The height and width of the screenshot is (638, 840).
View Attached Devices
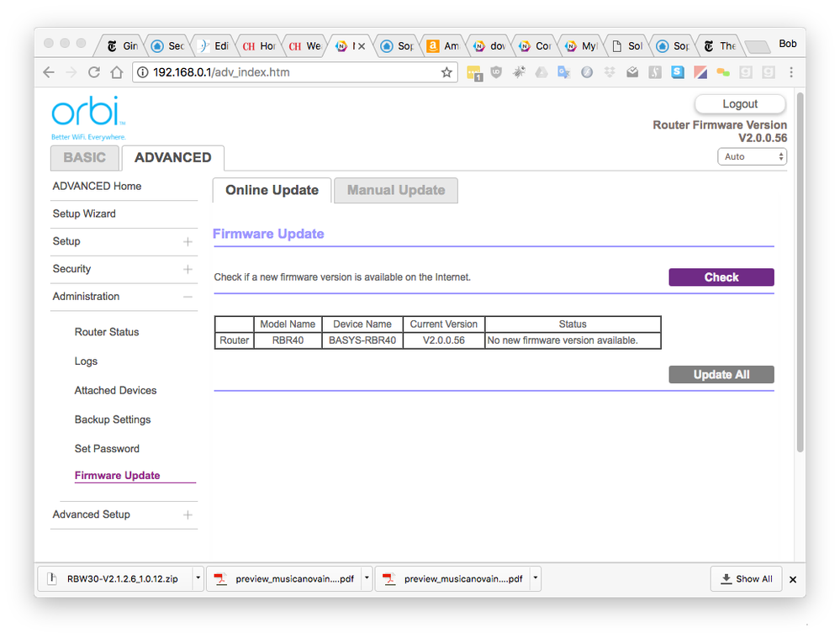click(x=115, y=391)
